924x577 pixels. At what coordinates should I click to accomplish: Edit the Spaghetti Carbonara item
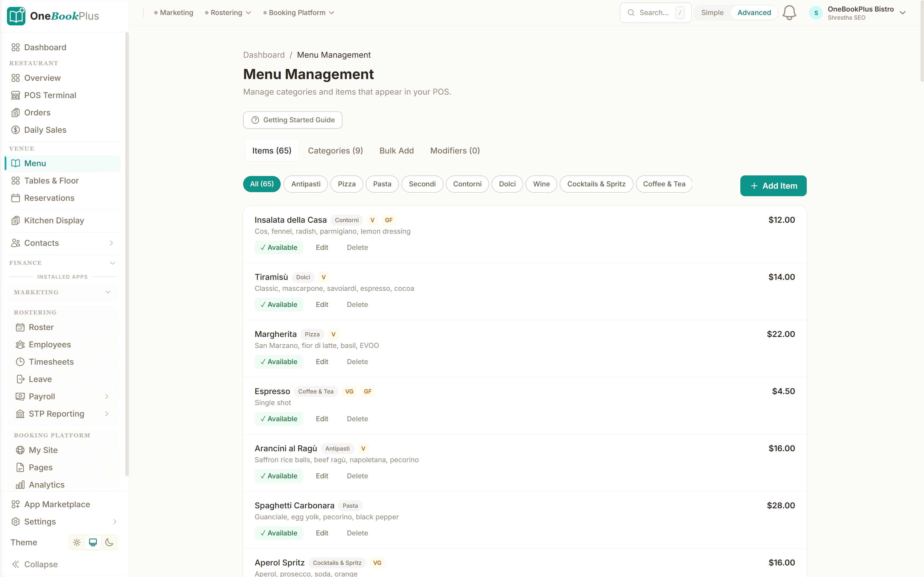tap(322, 533)
